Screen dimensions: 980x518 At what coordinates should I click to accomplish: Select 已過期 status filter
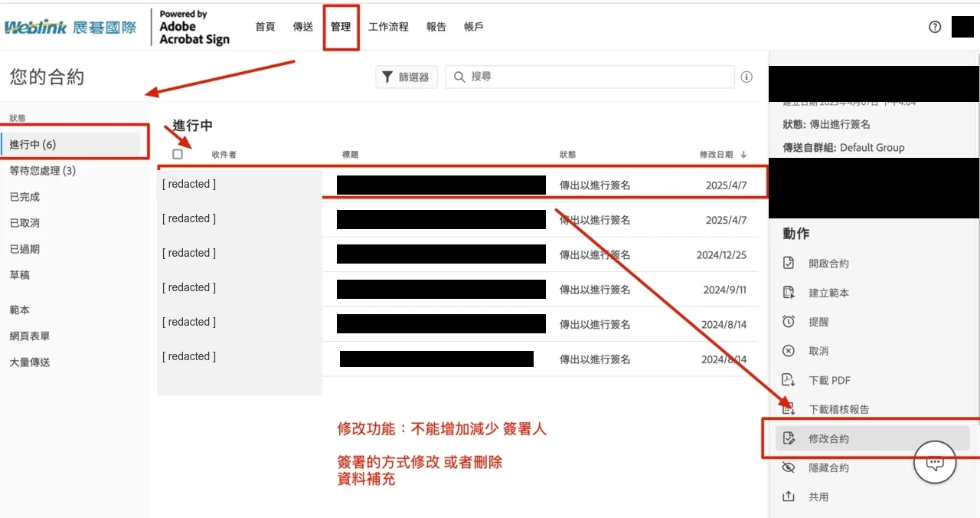[24, 249]
